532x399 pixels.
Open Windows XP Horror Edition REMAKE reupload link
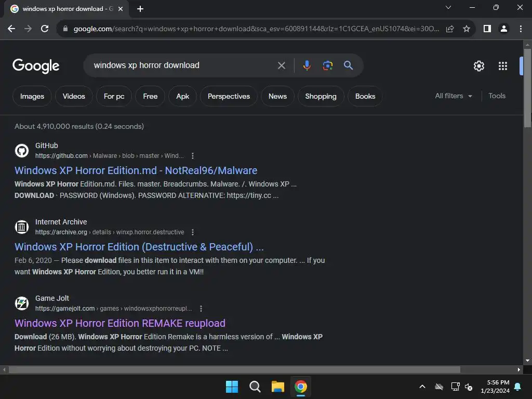[x=120, y=323]
